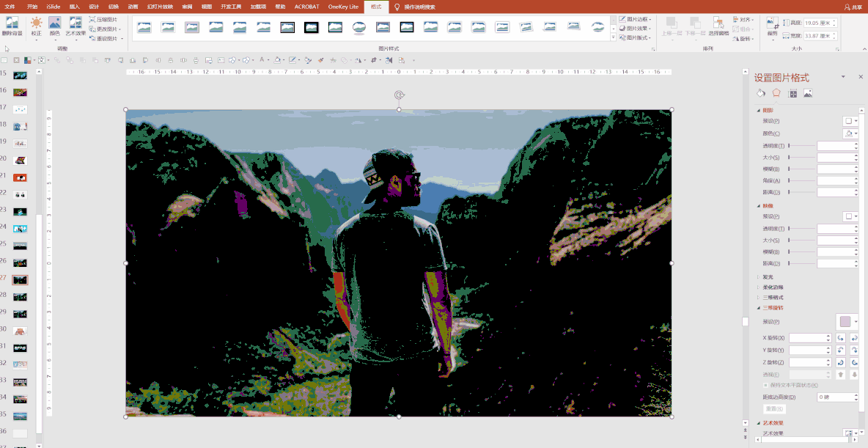Switch to the iSlide tab
Image resolution: width=868 pixels, height=448 pixels.
coord(53,7)
